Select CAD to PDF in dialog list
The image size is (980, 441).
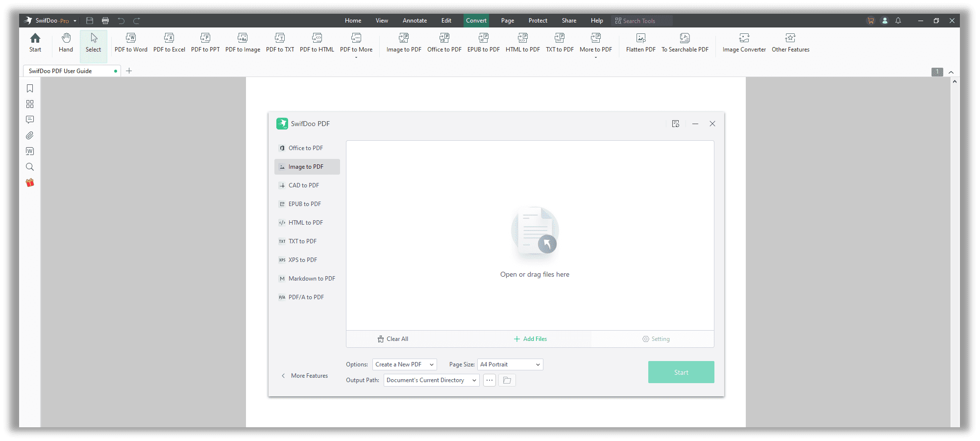coord(307,185)
